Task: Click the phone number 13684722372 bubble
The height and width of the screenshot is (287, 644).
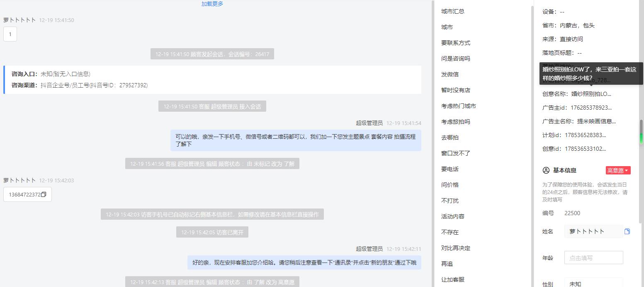Action: click(27, 194)
